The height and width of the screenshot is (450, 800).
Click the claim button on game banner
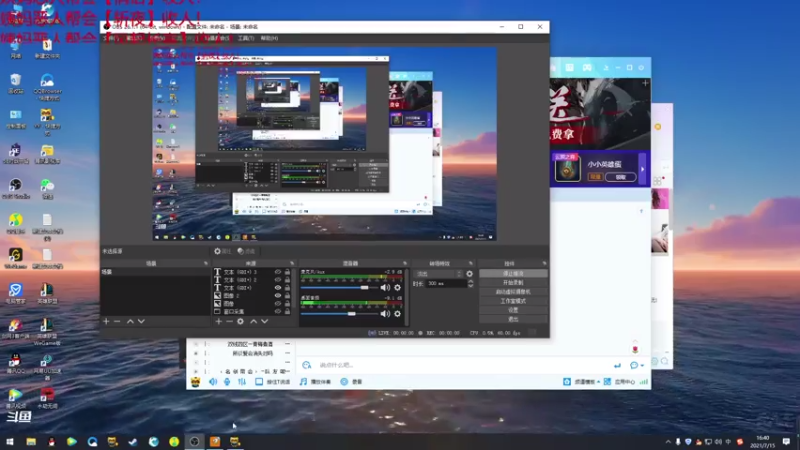[x=620, y=177]
